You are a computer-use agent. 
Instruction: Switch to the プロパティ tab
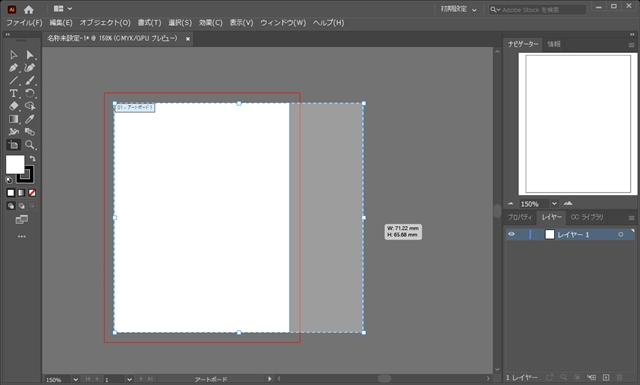click(520, 217)
